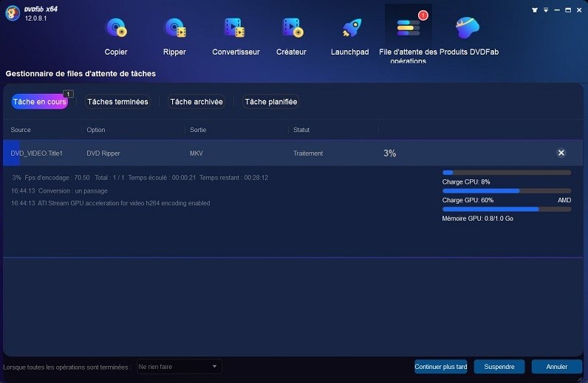The image size is (588, 383).
Task: Click the Statut column header
Action: click(301, 130)
